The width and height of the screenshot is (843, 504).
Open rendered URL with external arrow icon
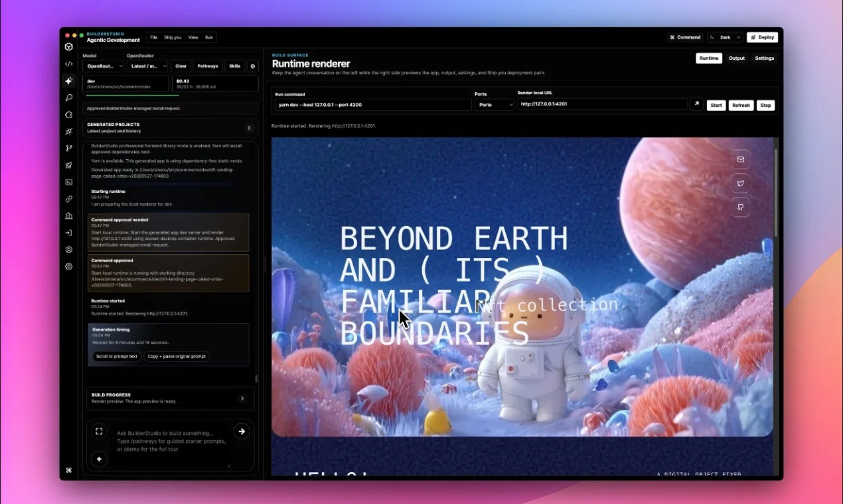pos(696,104)
